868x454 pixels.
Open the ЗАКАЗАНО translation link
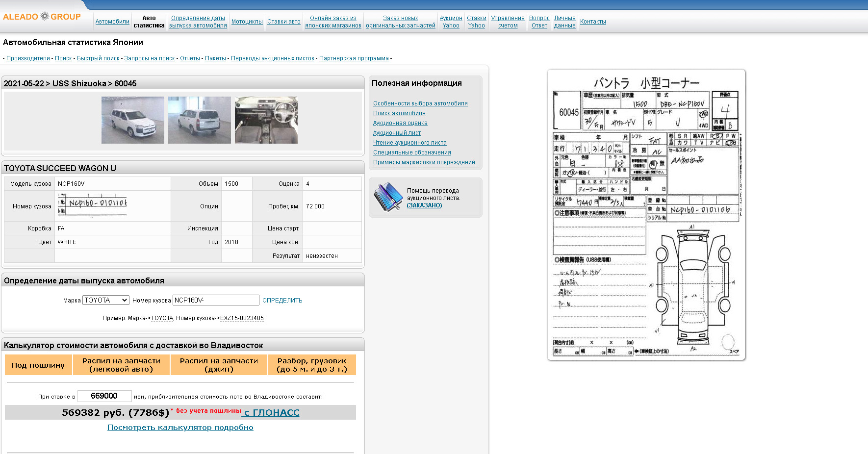424,205
